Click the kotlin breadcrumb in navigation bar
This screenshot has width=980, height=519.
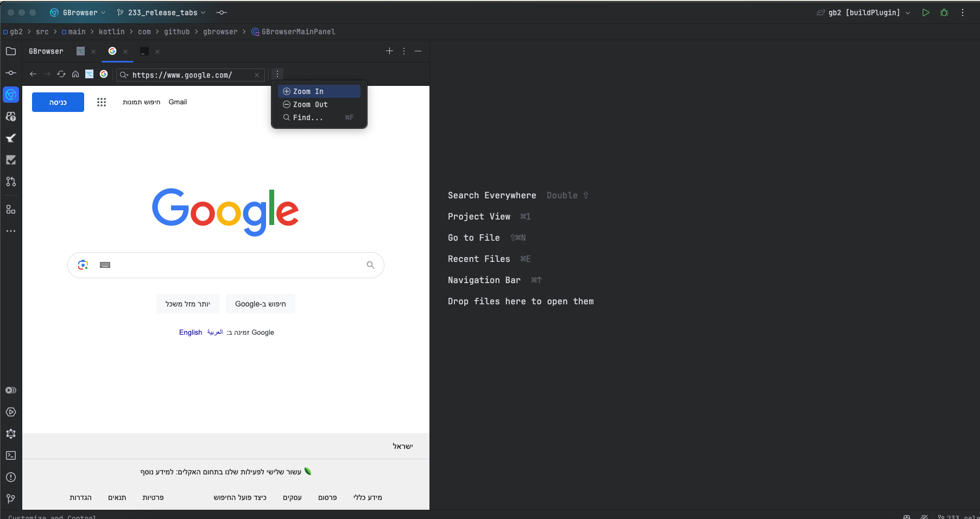pos(111,32)
